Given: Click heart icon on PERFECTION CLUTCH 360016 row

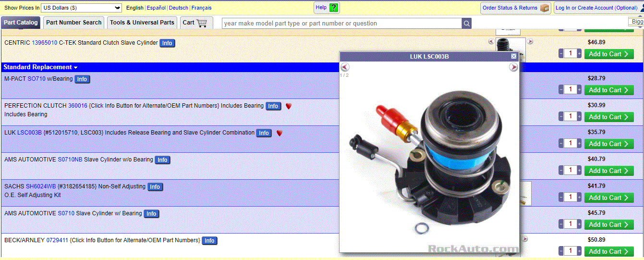Looking at the screenshot, I should click(x=288, y=106).
